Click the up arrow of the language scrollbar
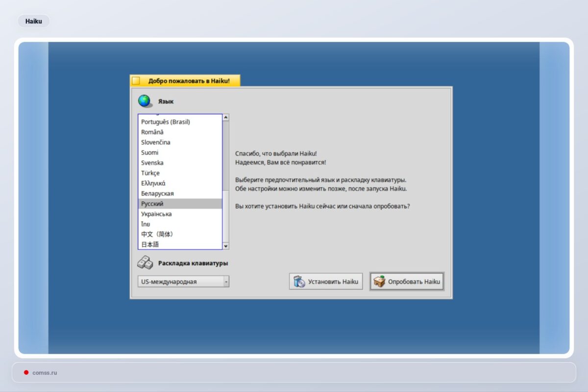Screen dimensions: 588x392 [x=225, y=117]
